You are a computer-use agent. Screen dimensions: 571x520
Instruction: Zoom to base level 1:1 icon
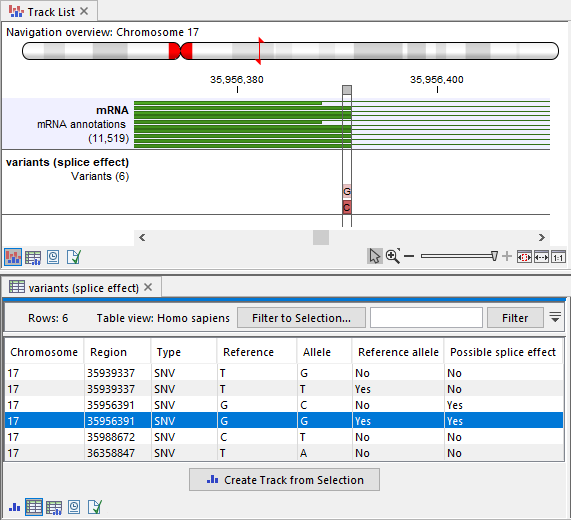558,257
